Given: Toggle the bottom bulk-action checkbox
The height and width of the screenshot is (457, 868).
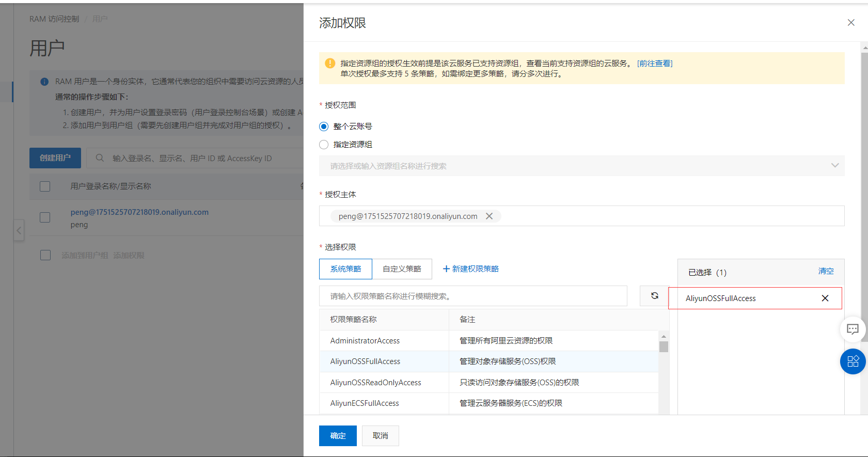Looking at the screenshot, I should pos(45,255).
